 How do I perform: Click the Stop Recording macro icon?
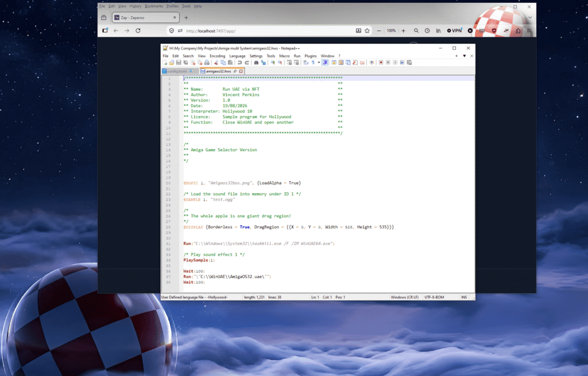(x=388, y=62)
